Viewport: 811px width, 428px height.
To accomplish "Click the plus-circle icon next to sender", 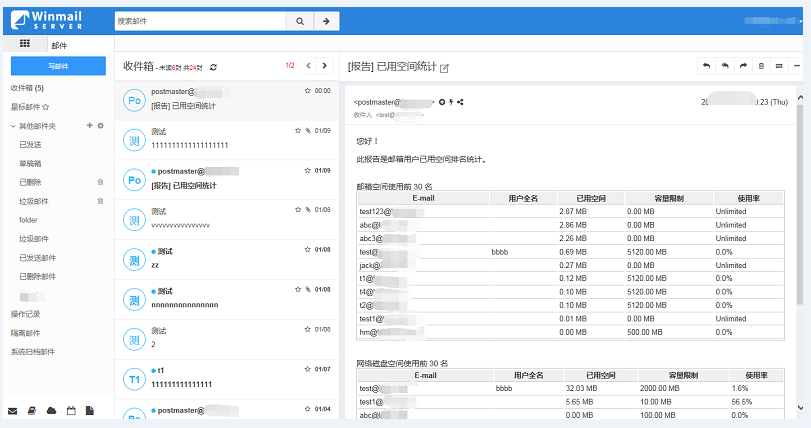I will pos(442,102).
